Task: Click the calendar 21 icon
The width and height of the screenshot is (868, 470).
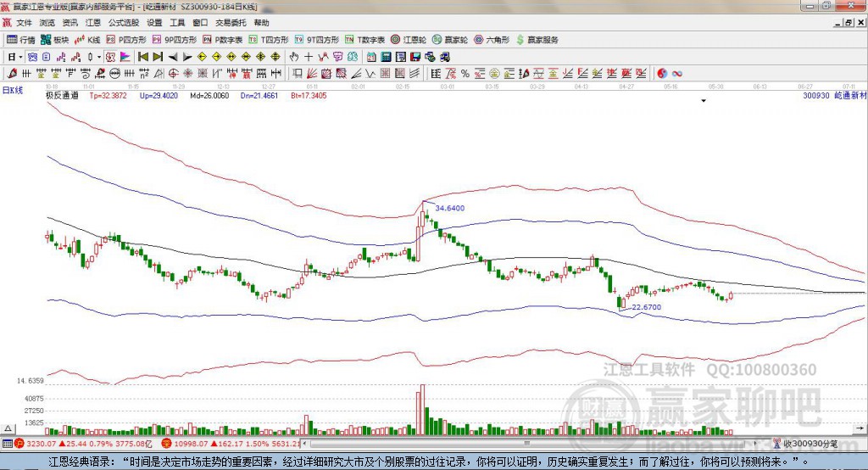Action: pyautogui.click(x=371, y=57)
